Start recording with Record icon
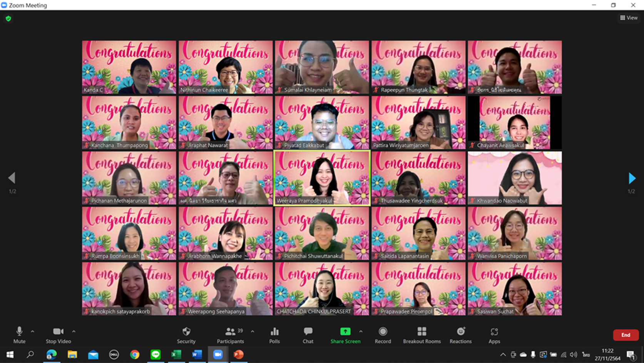Image resolution: width=644 pixels, height=363 pixels. tap(383, 335)
